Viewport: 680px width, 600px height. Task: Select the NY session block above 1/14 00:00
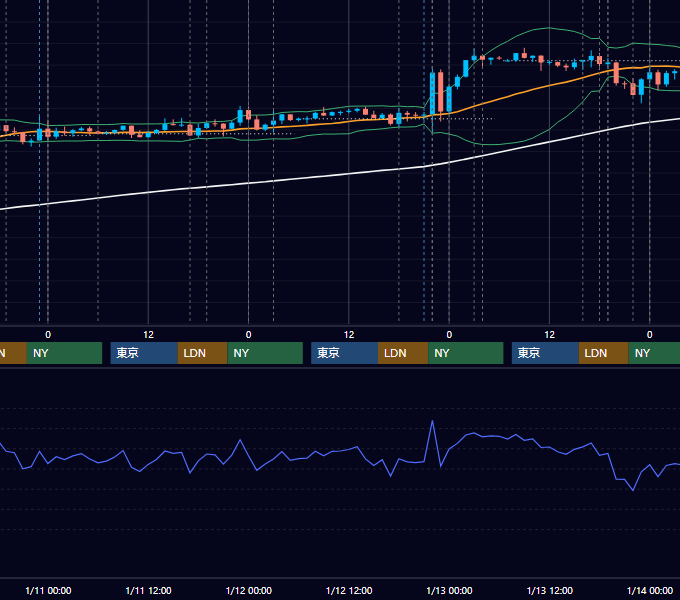click(x=654, y=353)
